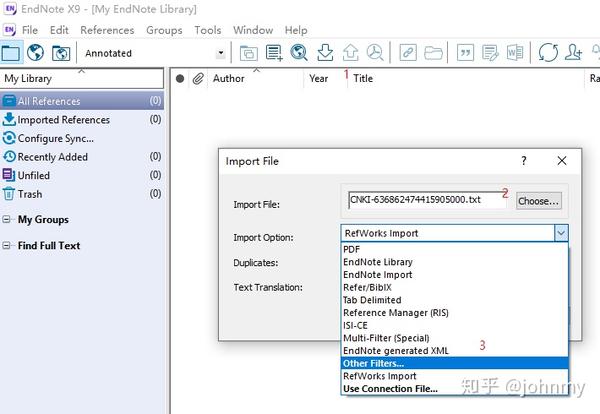This screenshot has width=600, height=414.
Task: Collapse the Find Full Text section
Action: pos(6,246)
